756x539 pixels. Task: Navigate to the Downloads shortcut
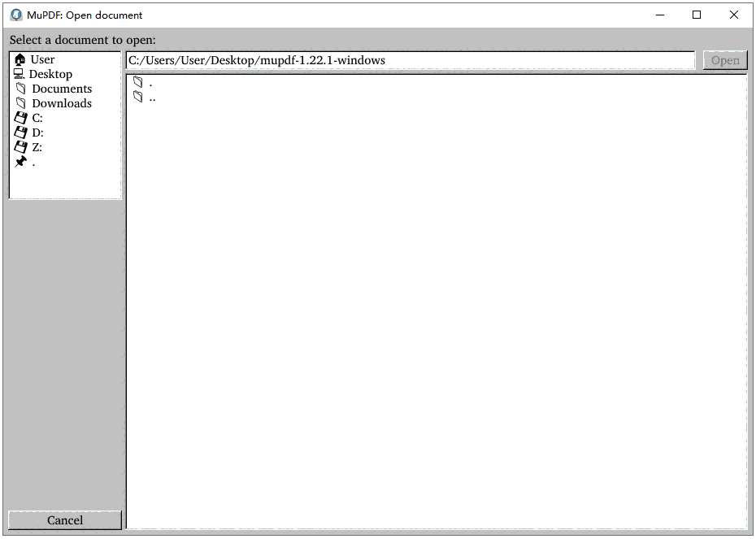point(61,102)
